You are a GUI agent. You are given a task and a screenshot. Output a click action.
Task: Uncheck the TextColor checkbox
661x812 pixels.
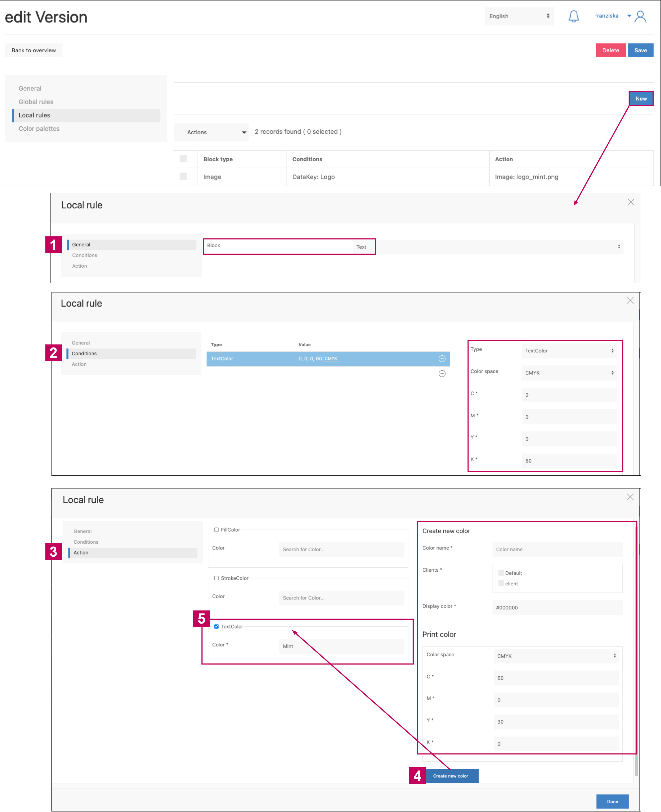click(x=216, y=626)
